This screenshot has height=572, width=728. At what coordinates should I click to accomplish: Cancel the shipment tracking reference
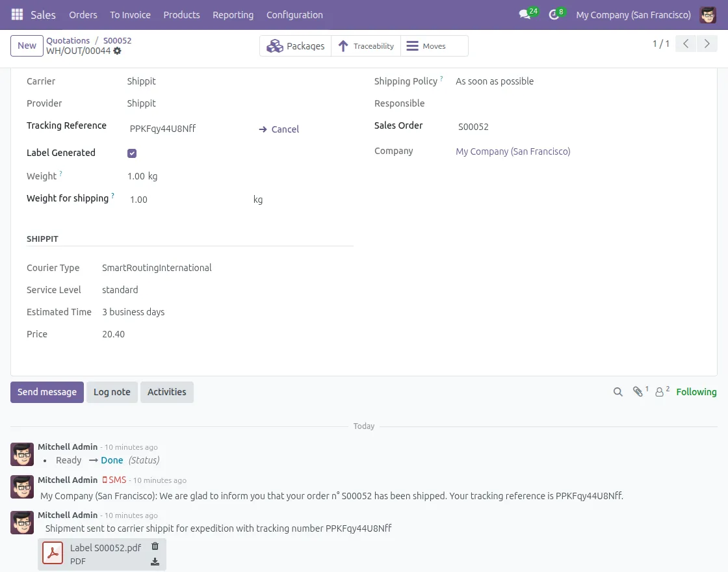[279, 129]
